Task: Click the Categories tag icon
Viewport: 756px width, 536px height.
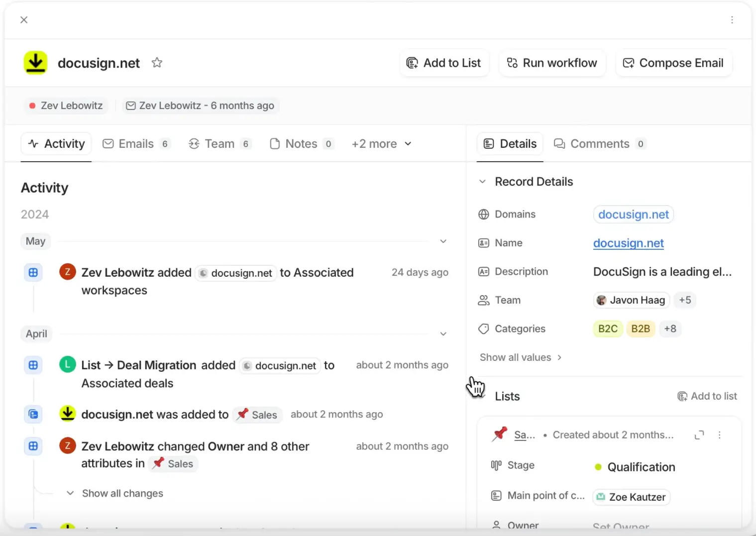Action: click(483, 329)
